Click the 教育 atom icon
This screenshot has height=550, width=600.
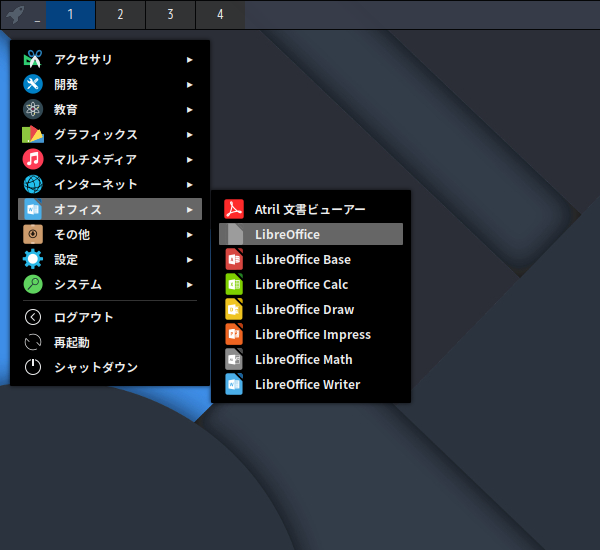point(33,109)
